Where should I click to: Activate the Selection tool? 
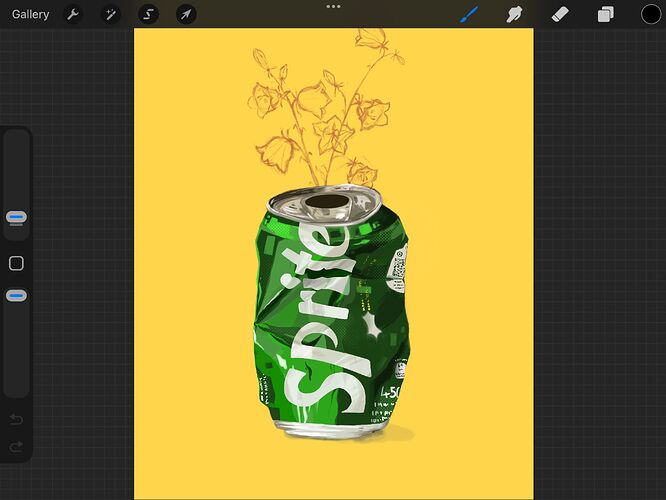148,14
